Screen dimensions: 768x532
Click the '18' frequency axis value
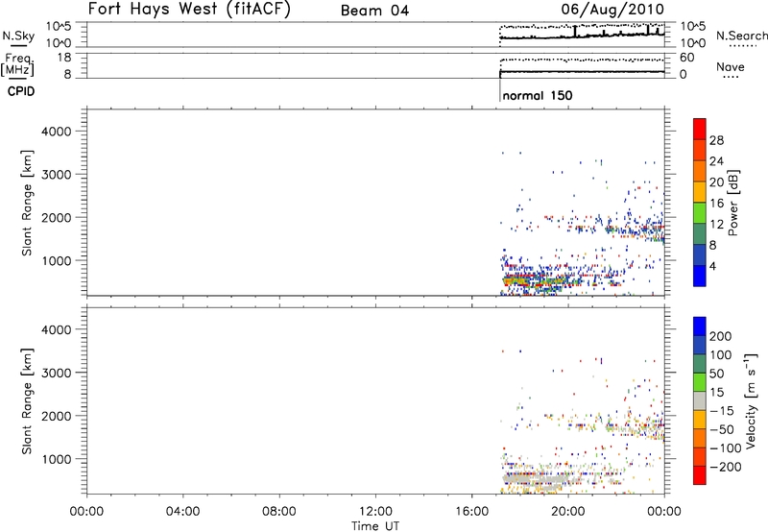(x=64, y=58)
